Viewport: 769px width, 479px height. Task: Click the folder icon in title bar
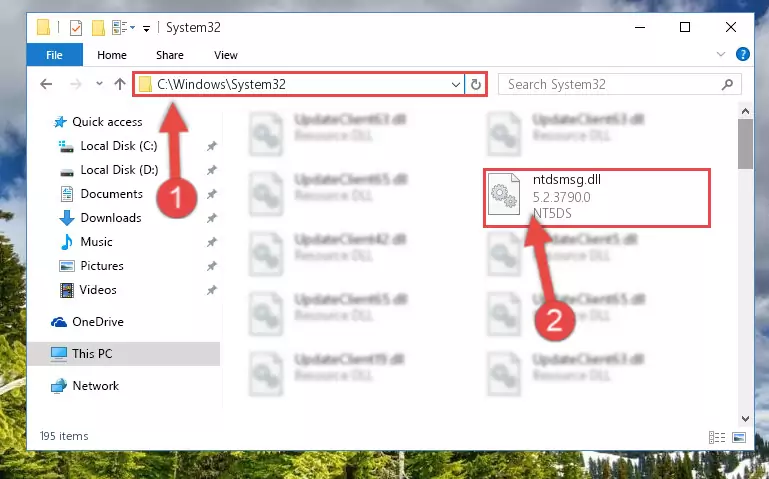pyautogui.click(x=43, y=27)
